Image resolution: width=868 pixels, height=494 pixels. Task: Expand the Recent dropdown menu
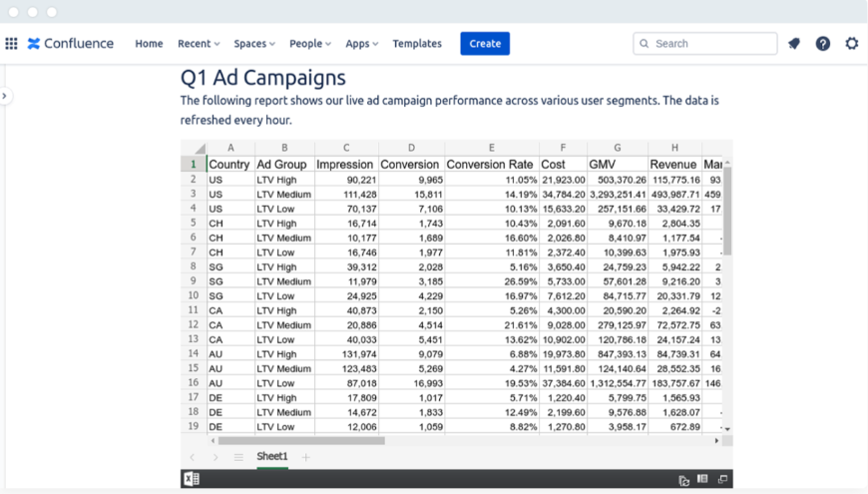(199, 44)
